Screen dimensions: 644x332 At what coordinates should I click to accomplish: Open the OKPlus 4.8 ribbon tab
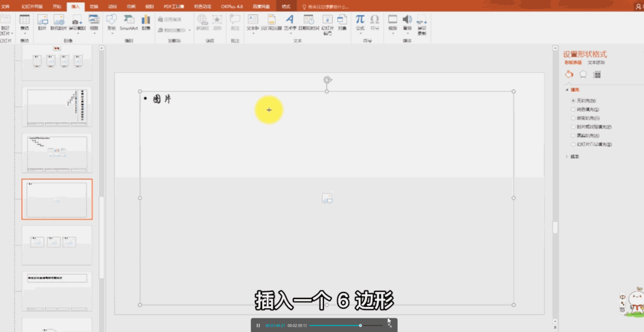(x=232, y=7)
